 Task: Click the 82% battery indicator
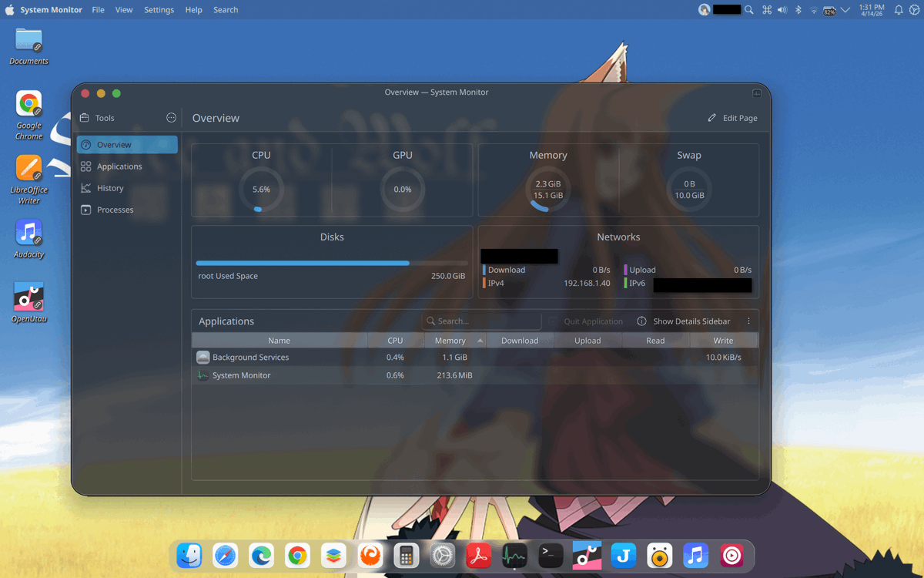click(829, 11)
